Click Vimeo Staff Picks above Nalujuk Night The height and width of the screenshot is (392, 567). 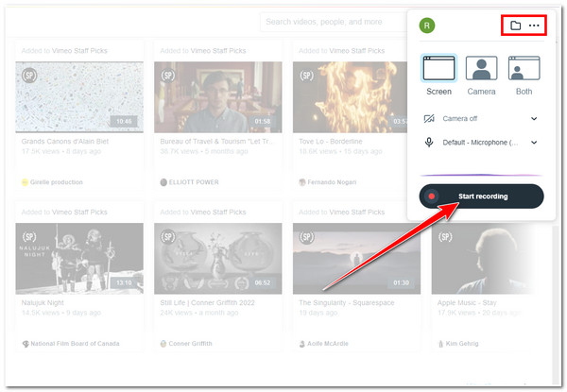coord(79,213)
